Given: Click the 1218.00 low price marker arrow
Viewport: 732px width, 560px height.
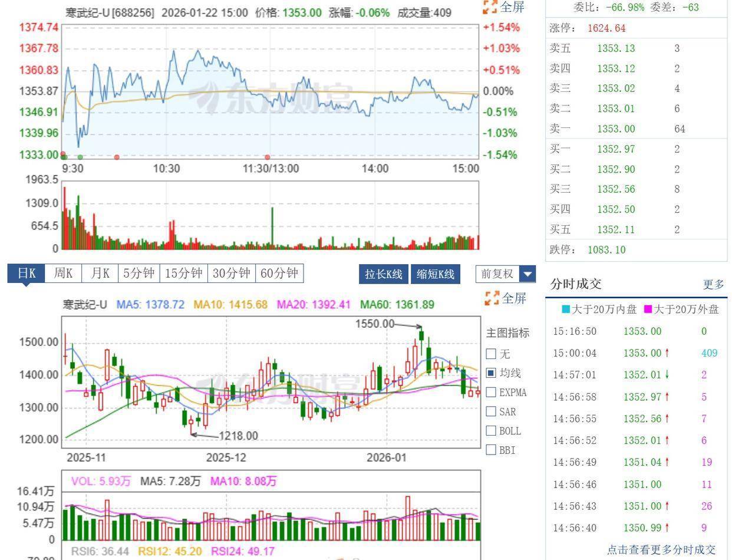Looking at the screenshot, I should tap(193, 435).
